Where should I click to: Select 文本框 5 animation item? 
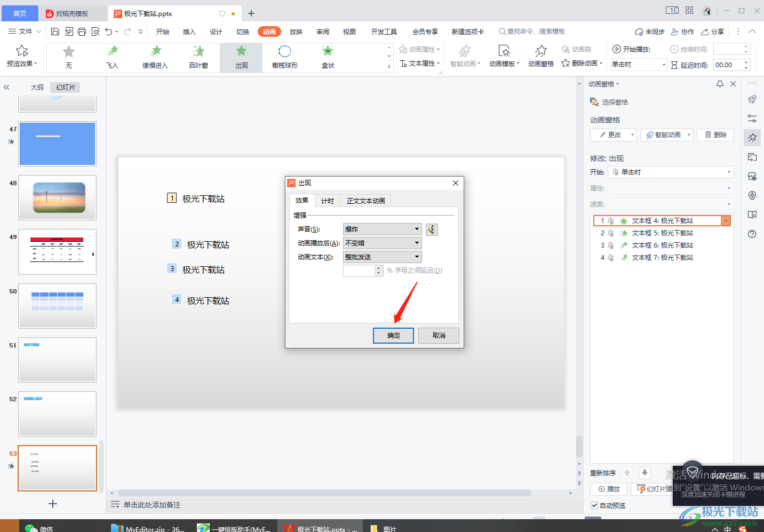click(x=662, y=233)
